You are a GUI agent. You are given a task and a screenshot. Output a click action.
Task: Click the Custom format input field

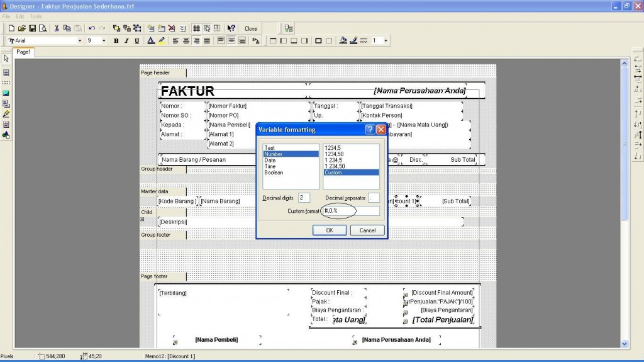[x=351, y=211]
